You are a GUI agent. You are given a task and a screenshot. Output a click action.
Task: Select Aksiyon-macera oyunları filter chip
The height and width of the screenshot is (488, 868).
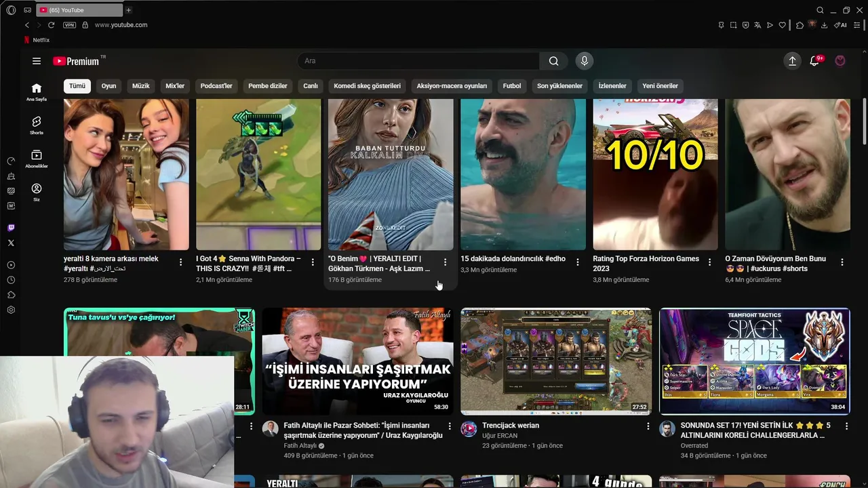pyautogui.click(x=452, y=86)
